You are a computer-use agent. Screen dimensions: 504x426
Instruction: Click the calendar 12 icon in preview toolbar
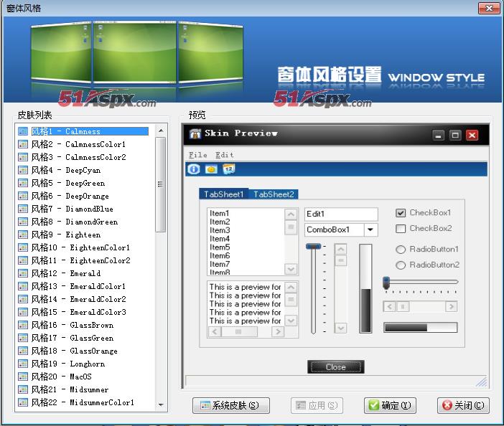(229, 169)
